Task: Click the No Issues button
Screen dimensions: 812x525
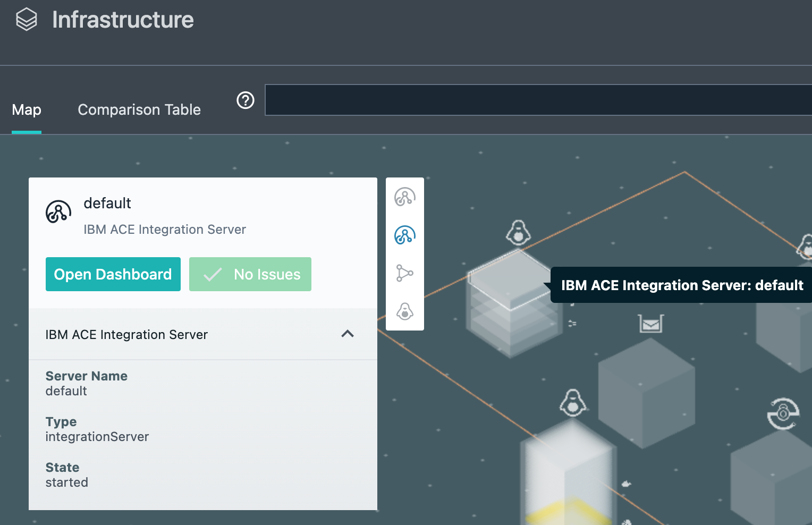Action: pos(250,274)
